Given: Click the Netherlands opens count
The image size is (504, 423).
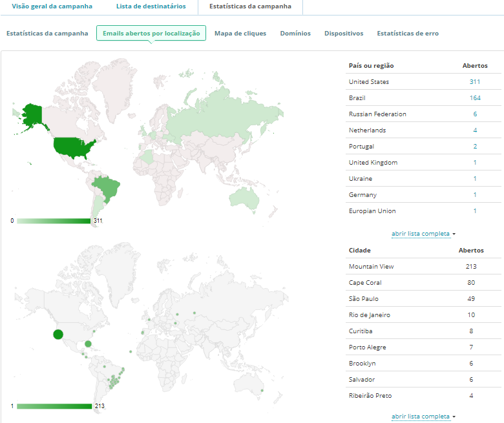Looking at the screenshot, I should point(475,130).
